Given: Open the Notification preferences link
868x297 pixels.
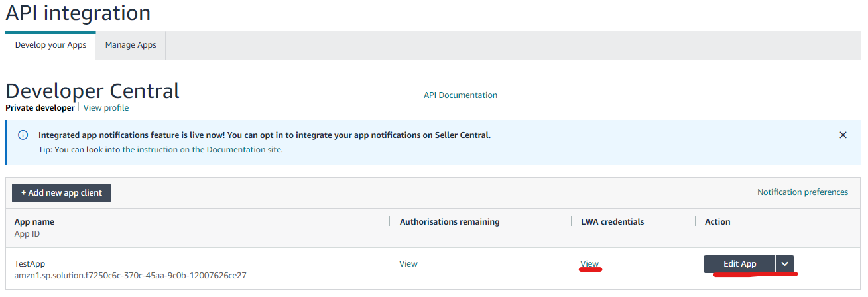Looking at the screenshot, I should (802, 192).
